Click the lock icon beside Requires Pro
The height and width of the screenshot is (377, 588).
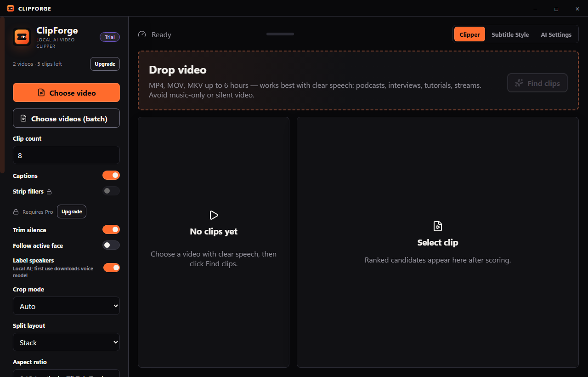[17, 212]
